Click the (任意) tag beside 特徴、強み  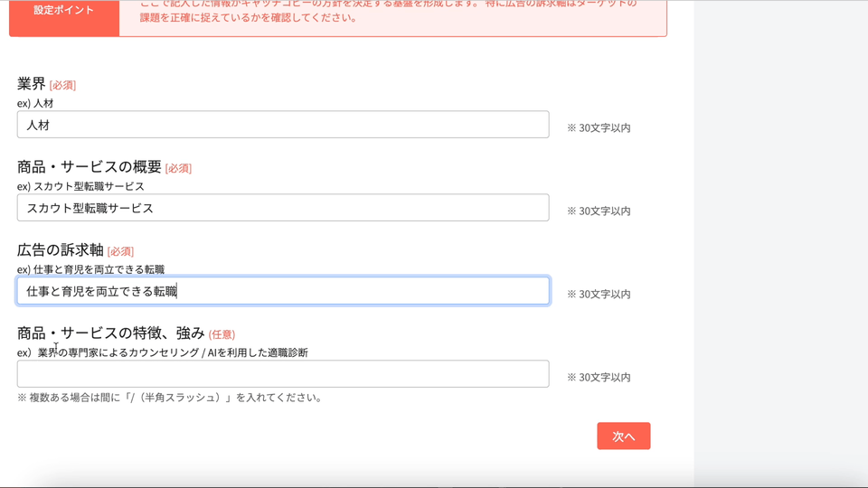click(x=222, y=334)
